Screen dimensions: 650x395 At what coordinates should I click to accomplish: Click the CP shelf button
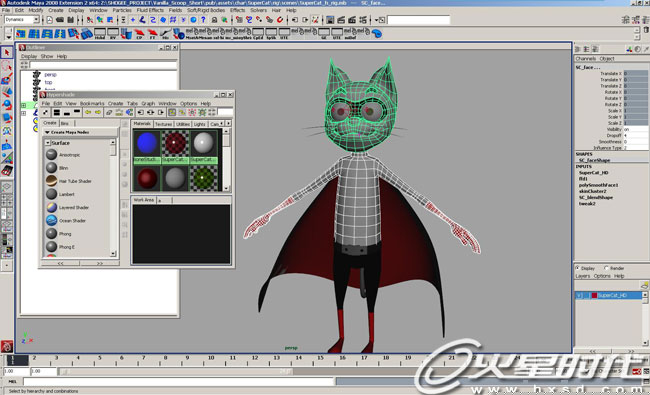pyautogui.click(x=139, y=34)
